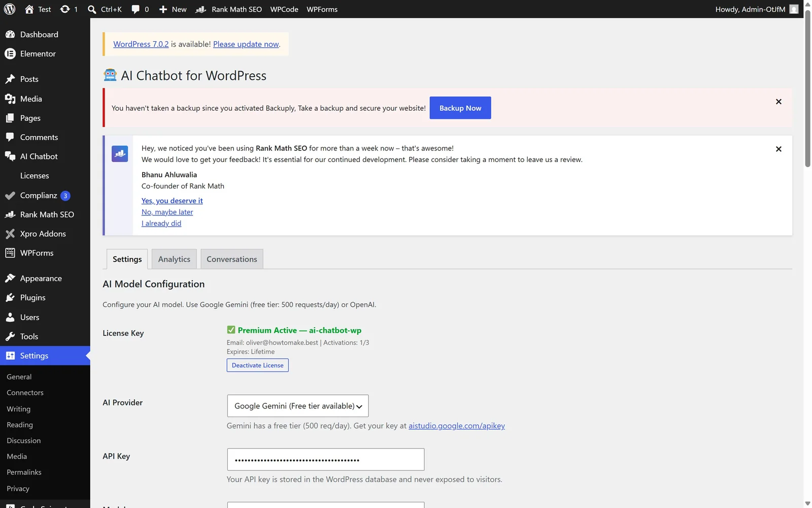812x508 pixels.
Task: Dismiss the Backuply backup notice
Action: pyautogui.click(x=779, y=102)
